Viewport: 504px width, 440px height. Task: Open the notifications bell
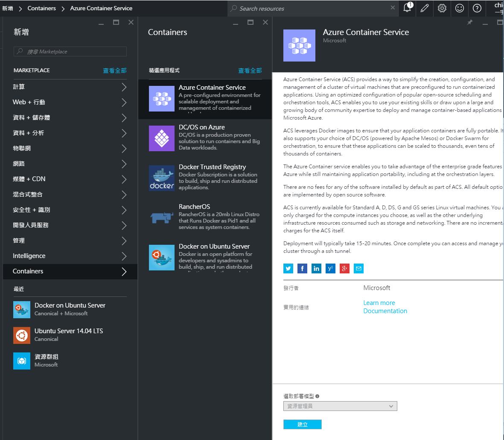(407, 9)
